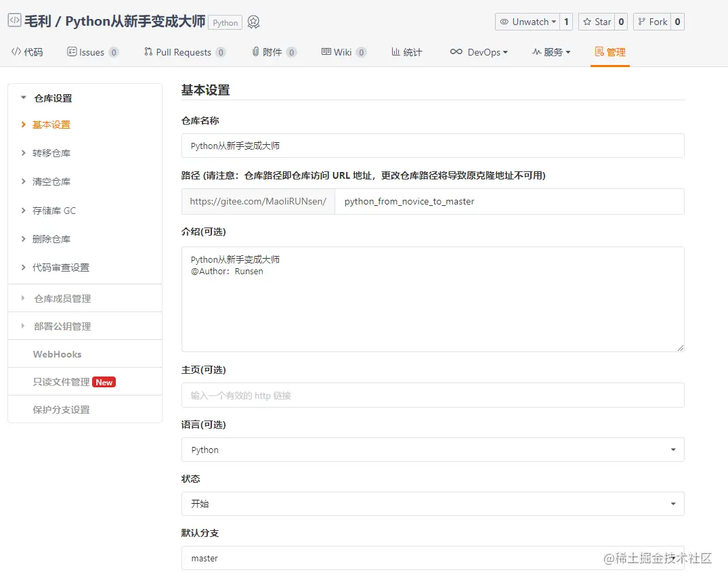Open the 代码 tab
The image size is (728, 581).
point(27,52)
